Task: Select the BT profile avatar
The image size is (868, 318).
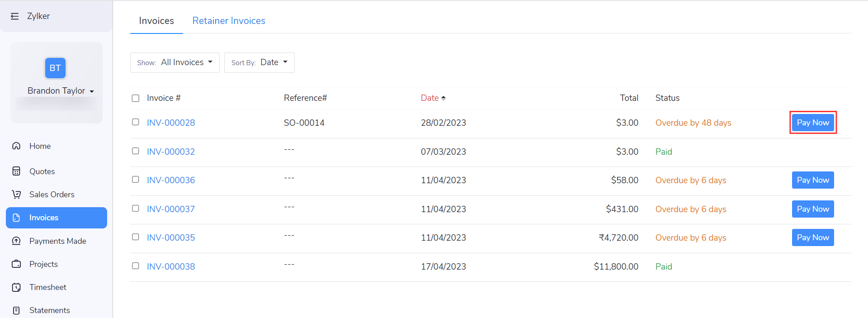Action: [55, 68]
